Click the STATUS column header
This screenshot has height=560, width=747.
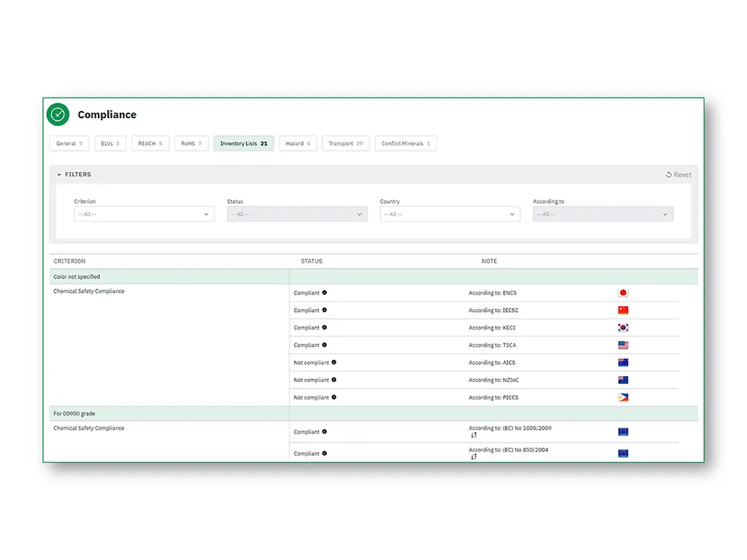click(311, 261)
